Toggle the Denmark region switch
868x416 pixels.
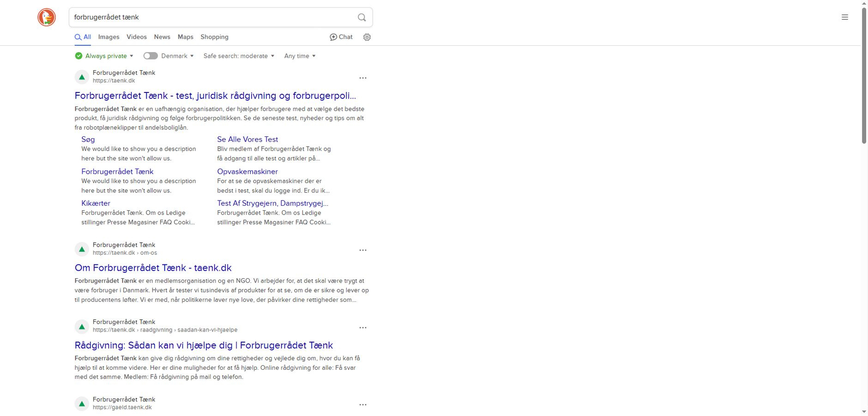(151, 56)
